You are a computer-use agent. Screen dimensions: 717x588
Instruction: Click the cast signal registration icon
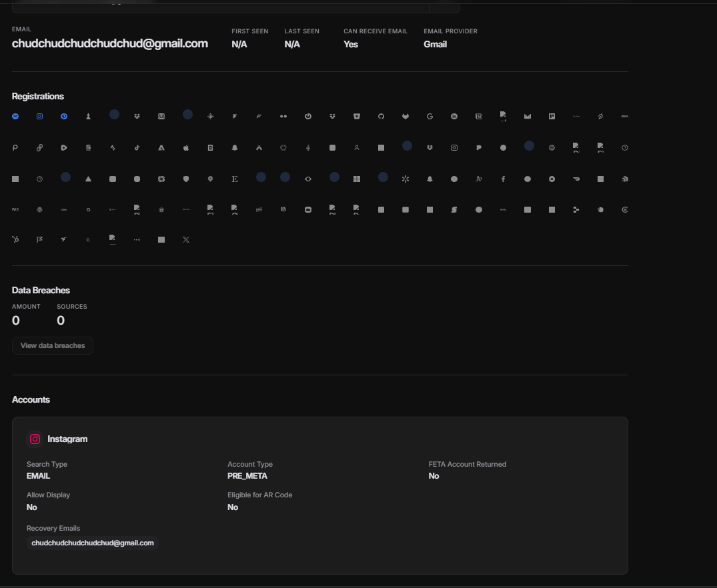pyautogui.click(x=625, y=179)
